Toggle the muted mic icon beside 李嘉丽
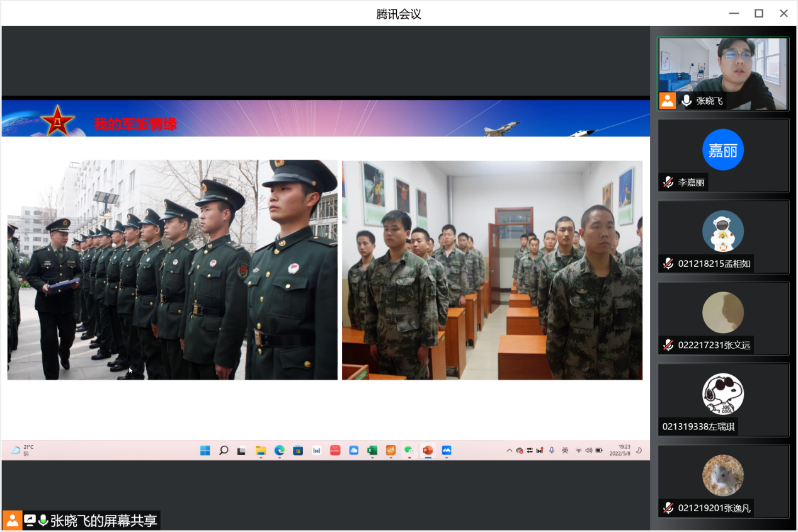This screenshot has width=798, height=532. (x=668, y=183)
